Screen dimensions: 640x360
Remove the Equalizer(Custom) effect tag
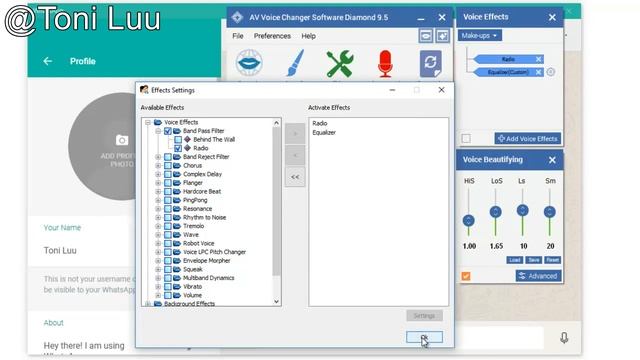(x=538, y=72)
